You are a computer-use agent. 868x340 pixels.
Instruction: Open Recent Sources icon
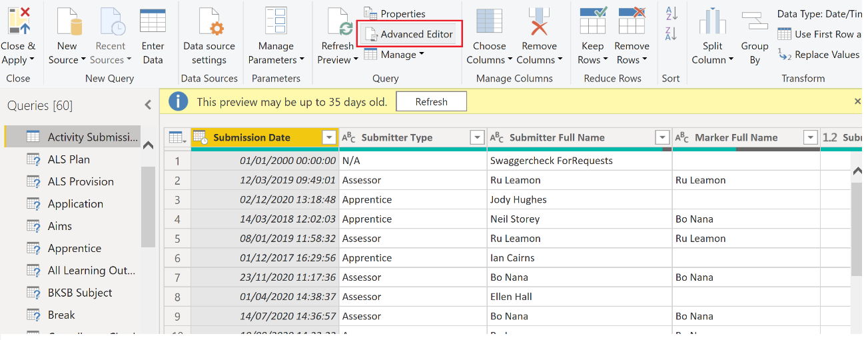pyautogui.click(x=112, y=21)
